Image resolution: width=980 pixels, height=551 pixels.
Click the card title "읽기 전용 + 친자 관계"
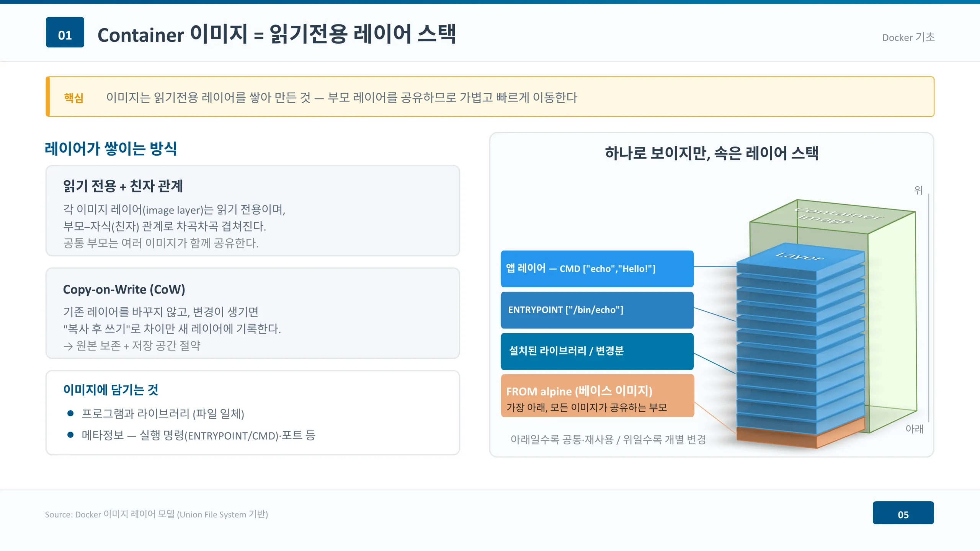tap(123, 186)
